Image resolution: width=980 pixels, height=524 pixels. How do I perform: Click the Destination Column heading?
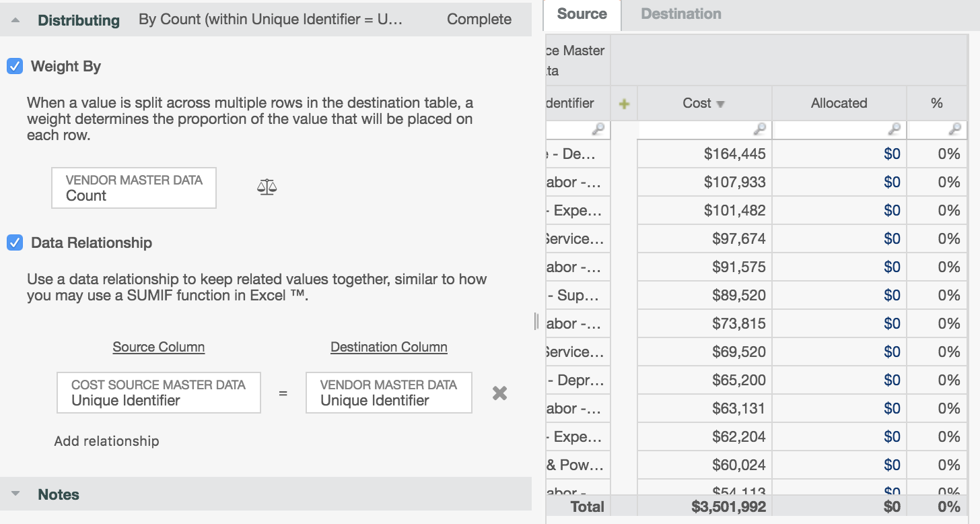(x=389, y=347)
